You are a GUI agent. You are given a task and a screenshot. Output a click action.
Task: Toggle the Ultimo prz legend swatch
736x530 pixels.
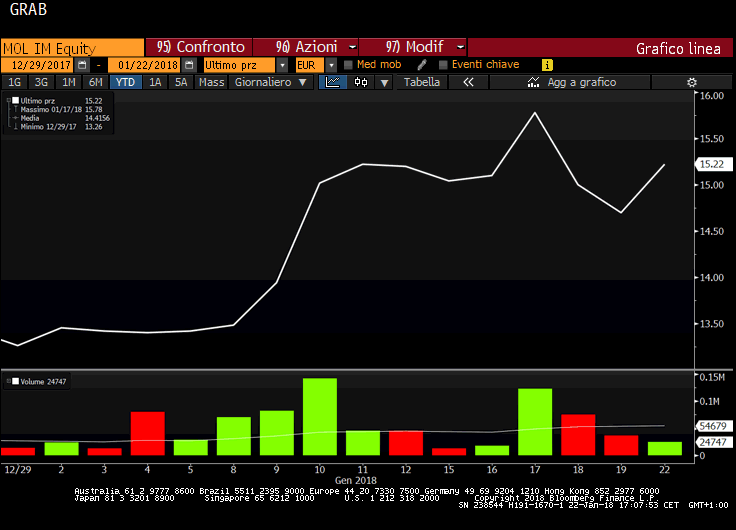14,101
